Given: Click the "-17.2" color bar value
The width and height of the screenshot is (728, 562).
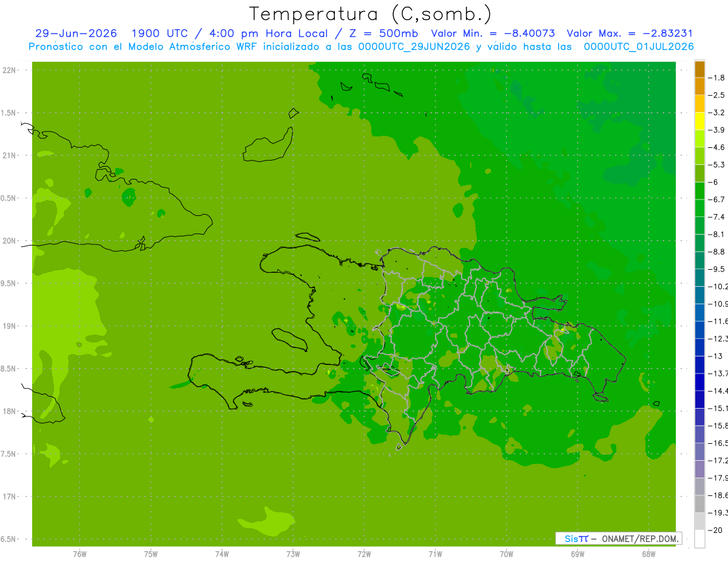Looking at the screenshot, I should (717, 461).
